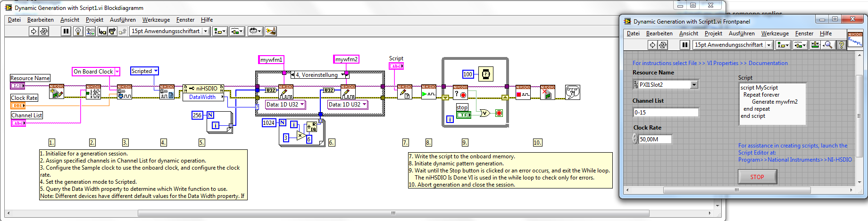The width and height of the screenshot is (868, 221).
Task: Open Align Objects dropdown in Blockdiagramm
Action: tap(220, 31)
